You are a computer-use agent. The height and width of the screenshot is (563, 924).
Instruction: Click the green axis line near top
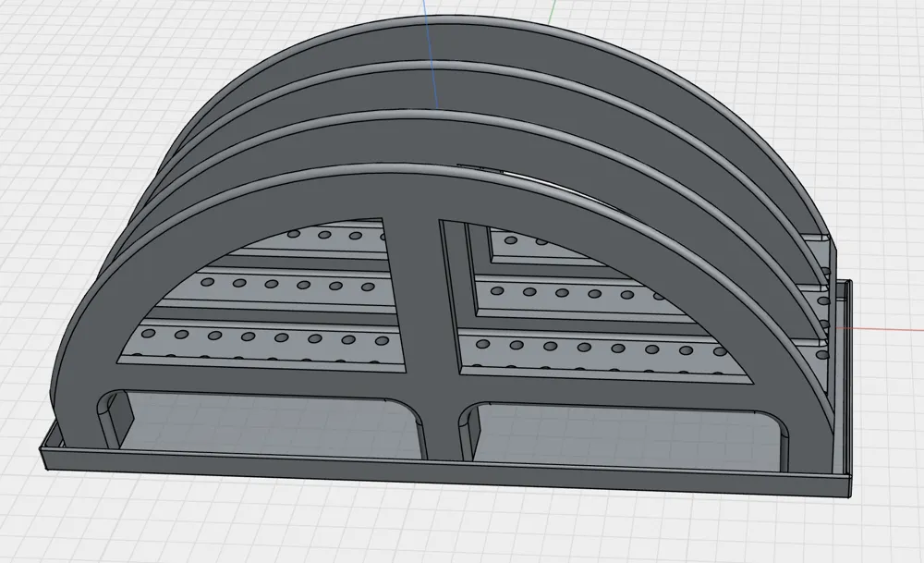(x=553, y=12)
